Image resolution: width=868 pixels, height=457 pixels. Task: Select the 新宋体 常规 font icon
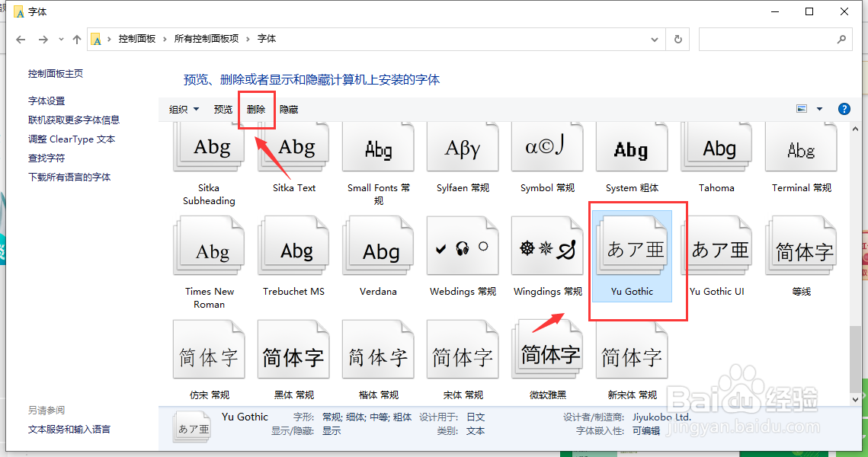click(633, 350)
